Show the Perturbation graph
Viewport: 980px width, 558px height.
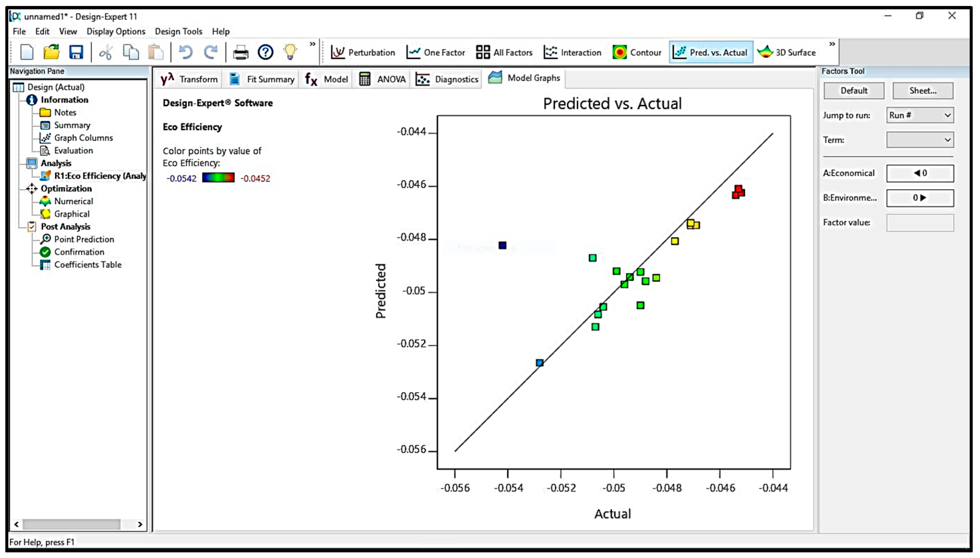pyautogui.click(x=362, y=52)
